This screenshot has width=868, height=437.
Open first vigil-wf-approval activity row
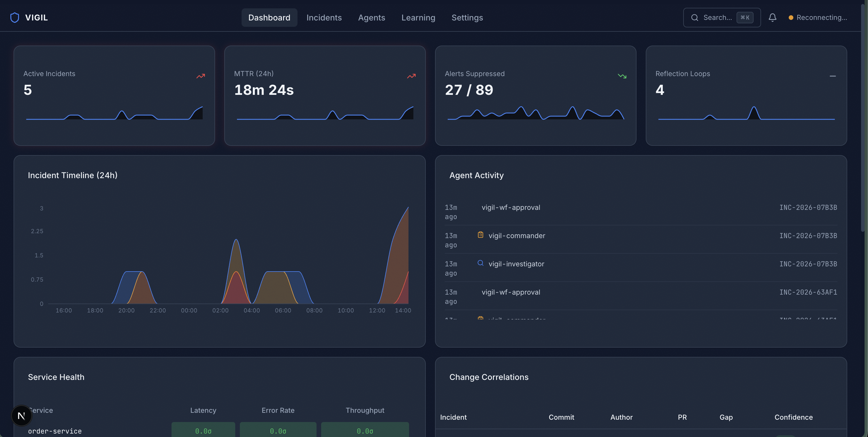click(x=511, y=208)
